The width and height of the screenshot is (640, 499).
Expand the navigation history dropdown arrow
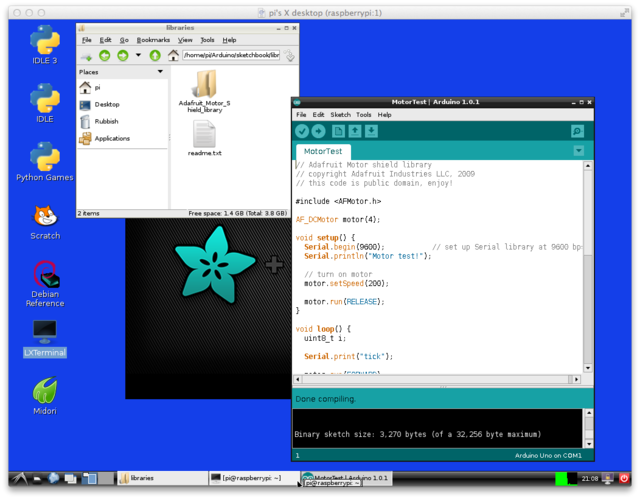[x=139, y=55]
